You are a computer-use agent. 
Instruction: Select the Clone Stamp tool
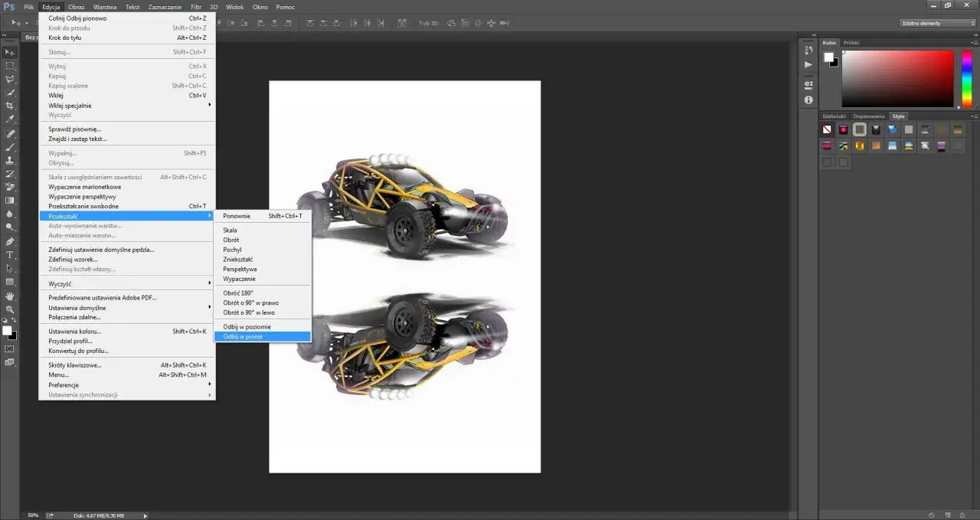point(10,161)
